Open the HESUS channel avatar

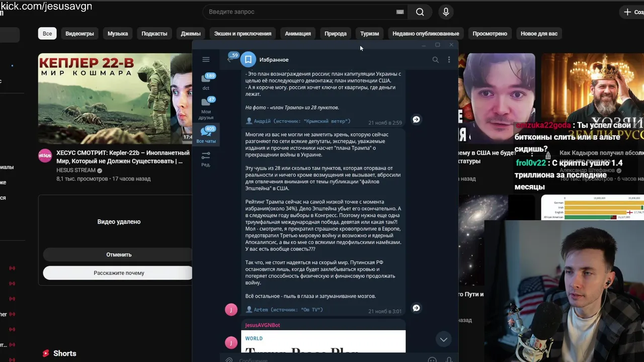(x=45, y=155)
